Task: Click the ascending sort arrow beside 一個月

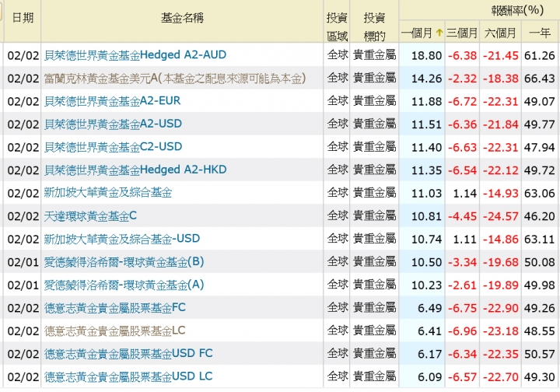Action: [x=439, y=33]
